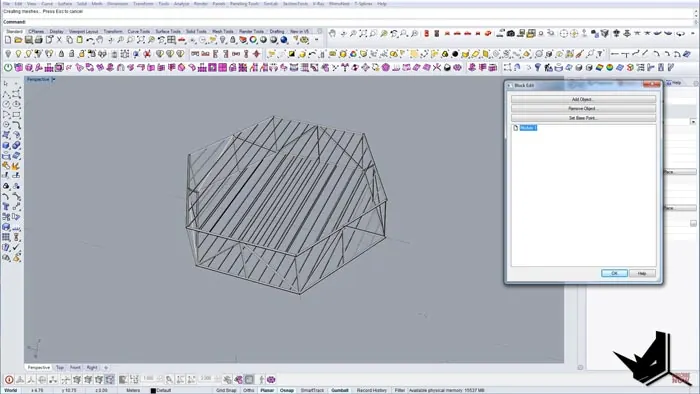Screen dimensions: 700x394
Task: Toggle Grid Snap in status bar
Action: 226,390
